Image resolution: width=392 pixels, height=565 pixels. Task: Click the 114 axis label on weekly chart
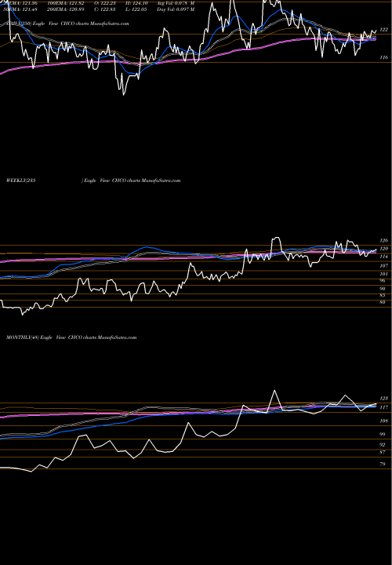tap(383, 257)
